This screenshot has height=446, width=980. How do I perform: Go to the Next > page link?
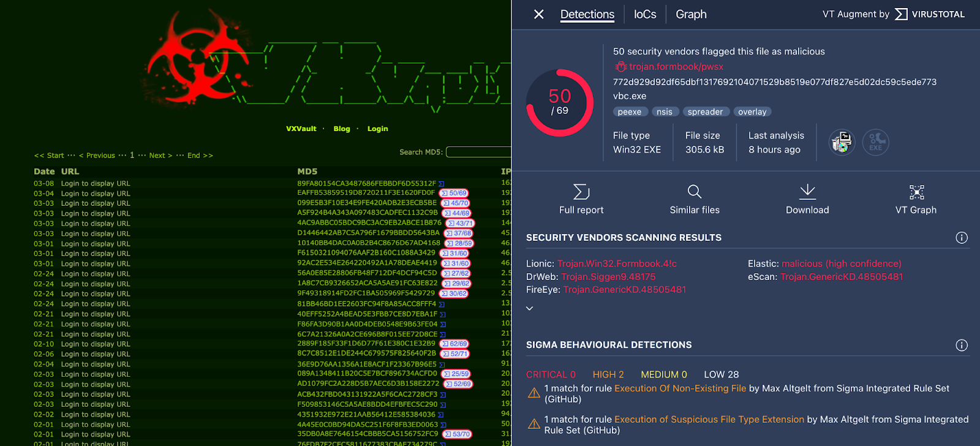tap(161, 156)
